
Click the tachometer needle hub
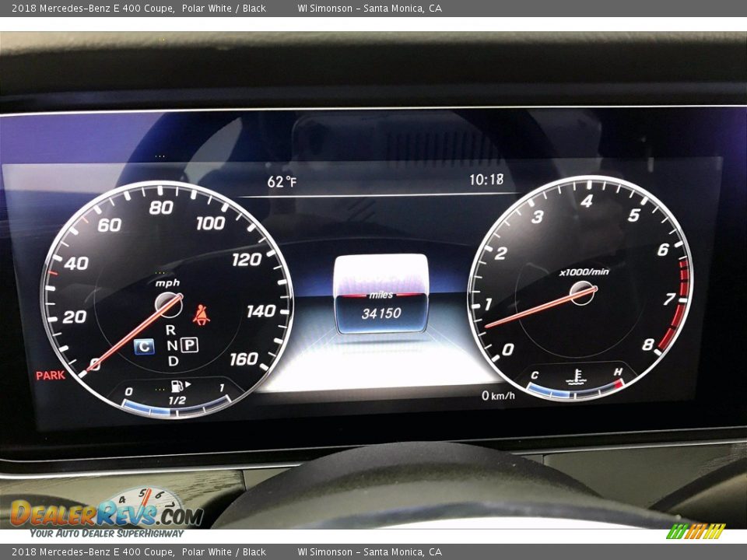point(582,293)
